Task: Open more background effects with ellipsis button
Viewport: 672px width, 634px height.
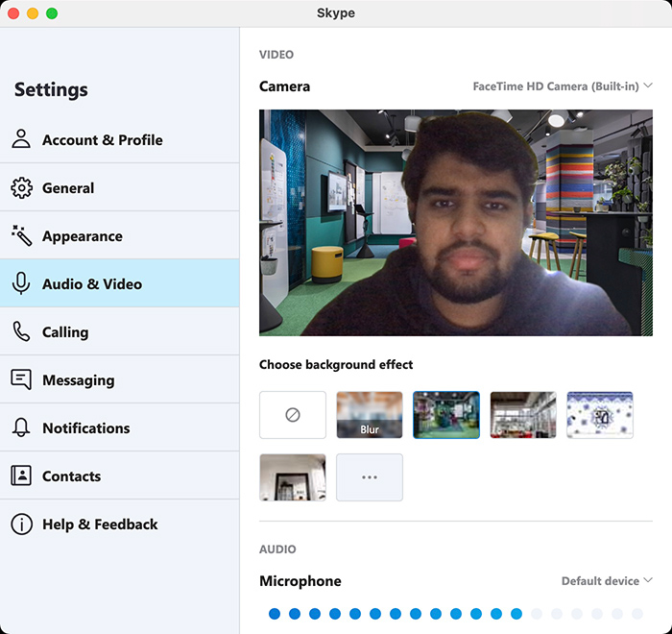Action: click(370, 477)
